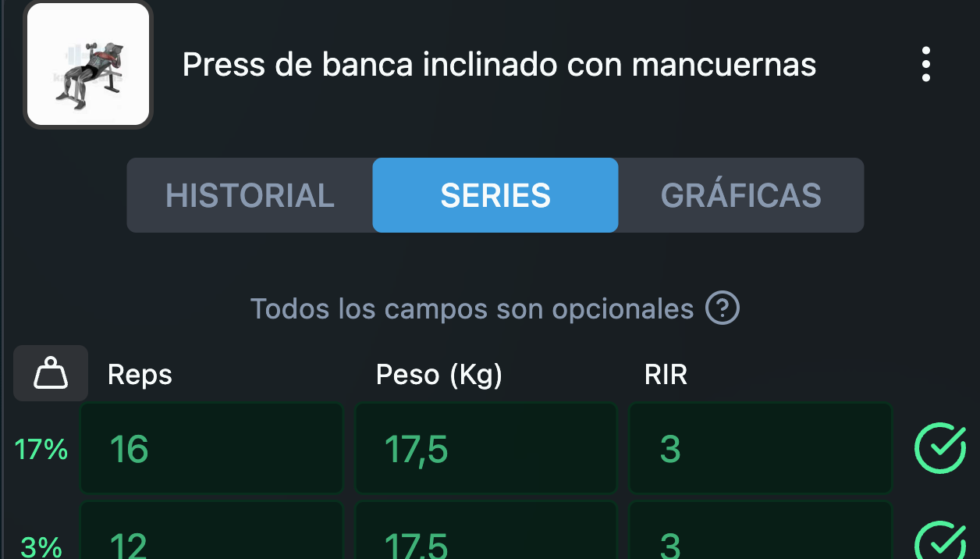
Task: Open the exercise demonstration thumbnail
Action: tap(87, 64)
